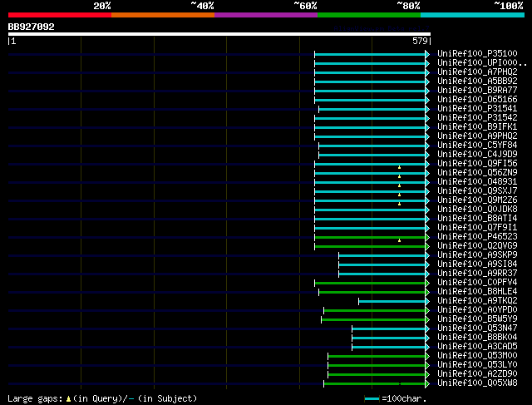Screen dimensions: 532x405
Task: Click UniRef100_A9PHQ2 hit name
Action: point(477,136)
